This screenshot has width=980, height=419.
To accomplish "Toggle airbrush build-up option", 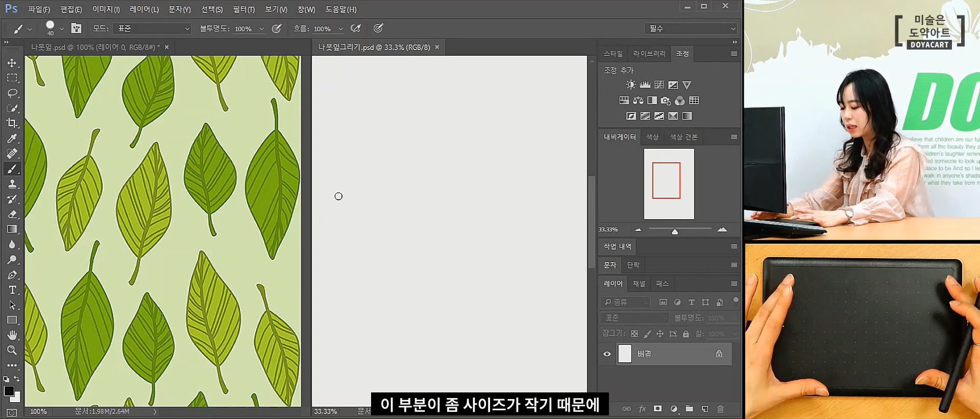I will (x=356, y=29).
